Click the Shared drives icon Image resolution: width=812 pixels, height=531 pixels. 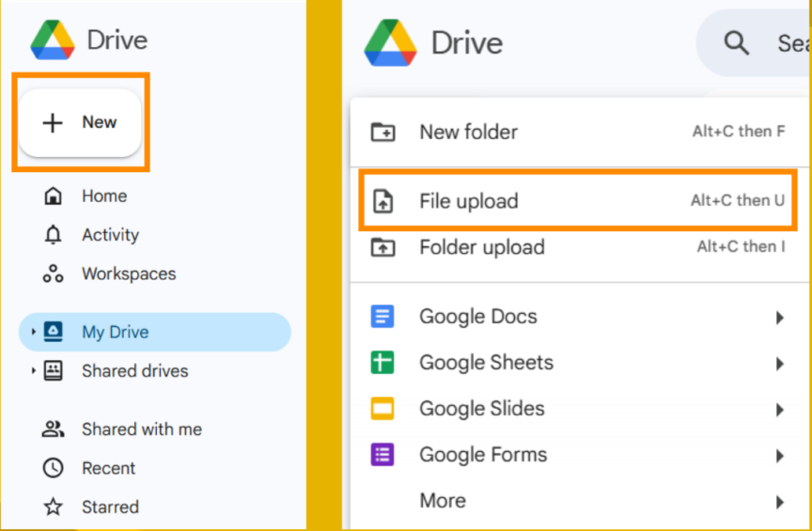click(x=53, y=371)
